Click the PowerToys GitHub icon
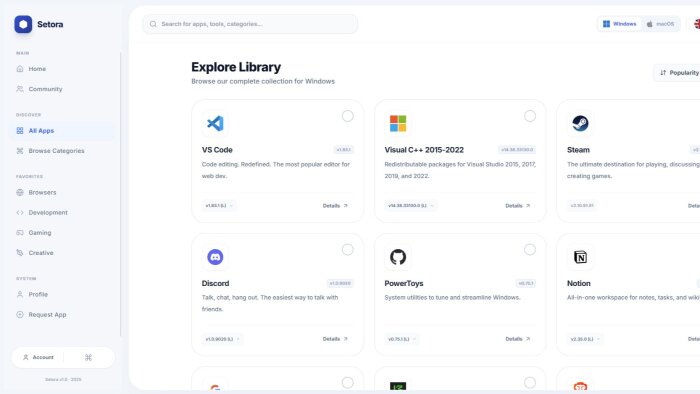Viewport: 700px width, 394px height. [398, 257]
